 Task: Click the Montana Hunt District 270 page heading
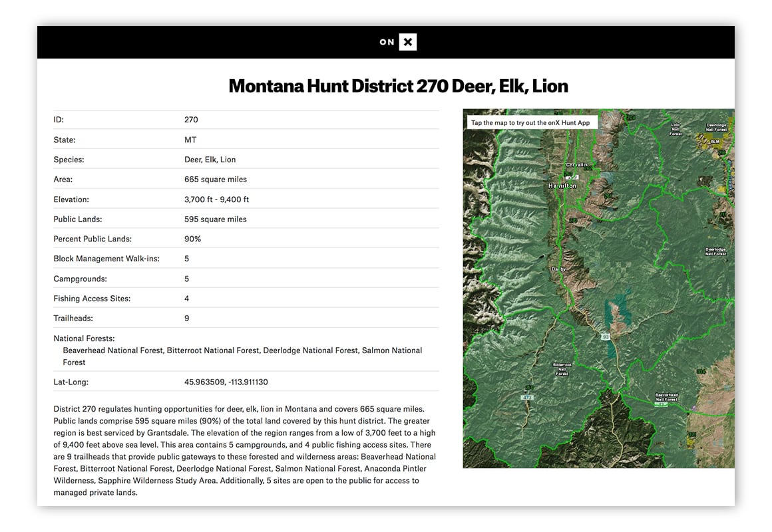(x=398, y=86)
